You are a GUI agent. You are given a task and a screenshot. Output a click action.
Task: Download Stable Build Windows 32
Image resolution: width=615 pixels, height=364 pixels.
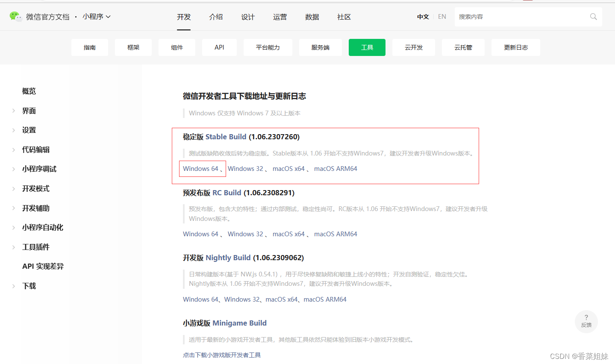click(x=245, y=169)
